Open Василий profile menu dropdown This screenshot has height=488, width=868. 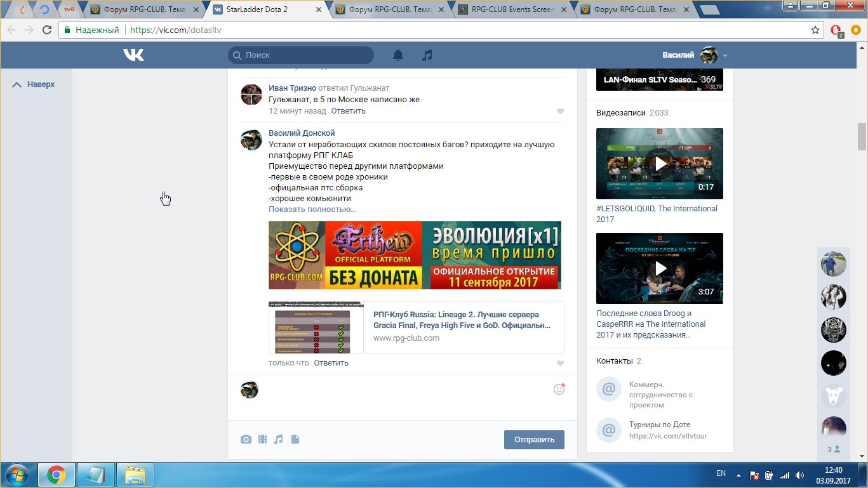pyautogui.click(x=695, y=55)
